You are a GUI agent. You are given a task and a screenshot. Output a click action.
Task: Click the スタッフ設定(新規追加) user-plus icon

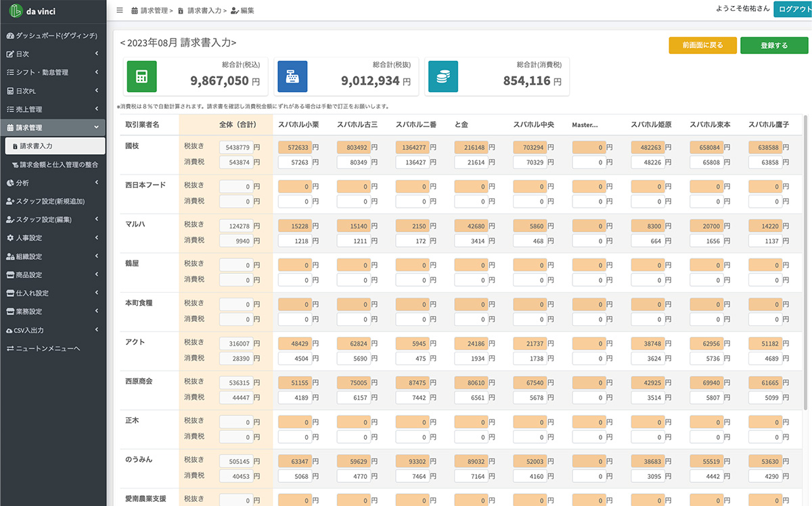[10, 201]
